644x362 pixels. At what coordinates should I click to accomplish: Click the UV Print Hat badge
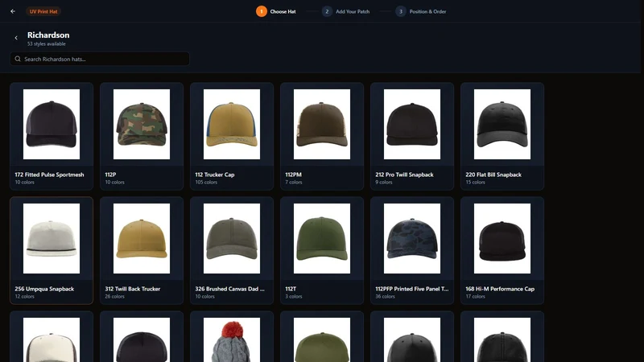pos(43,11)
